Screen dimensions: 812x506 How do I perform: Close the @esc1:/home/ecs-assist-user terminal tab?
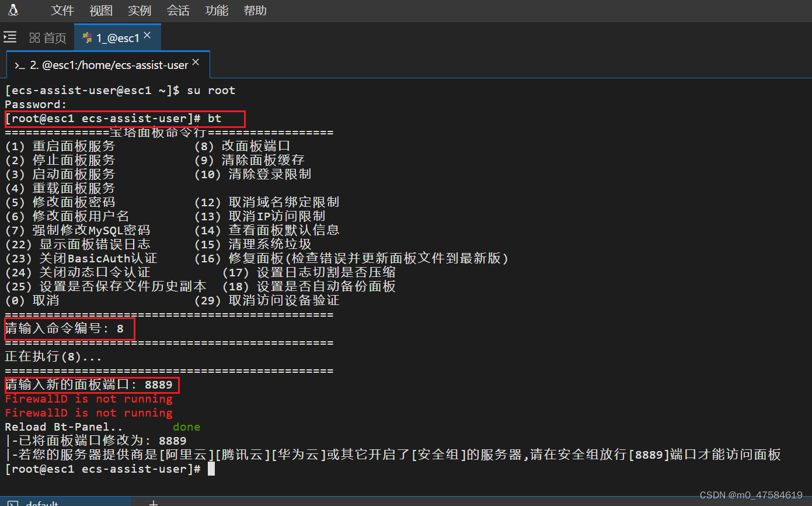point(196,62)
